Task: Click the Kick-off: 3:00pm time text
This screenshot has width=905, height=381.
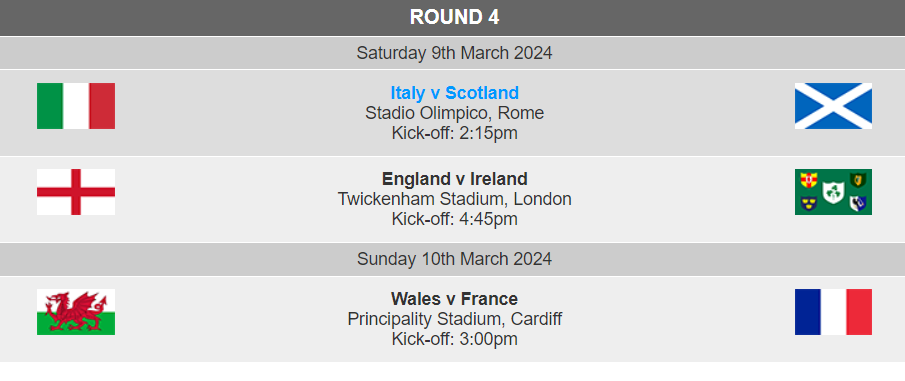Action: coord(454,339)
